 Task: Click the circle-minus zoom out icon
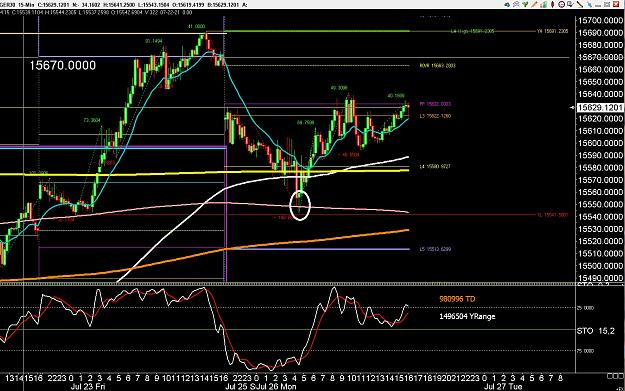click(x=562, y=4)
